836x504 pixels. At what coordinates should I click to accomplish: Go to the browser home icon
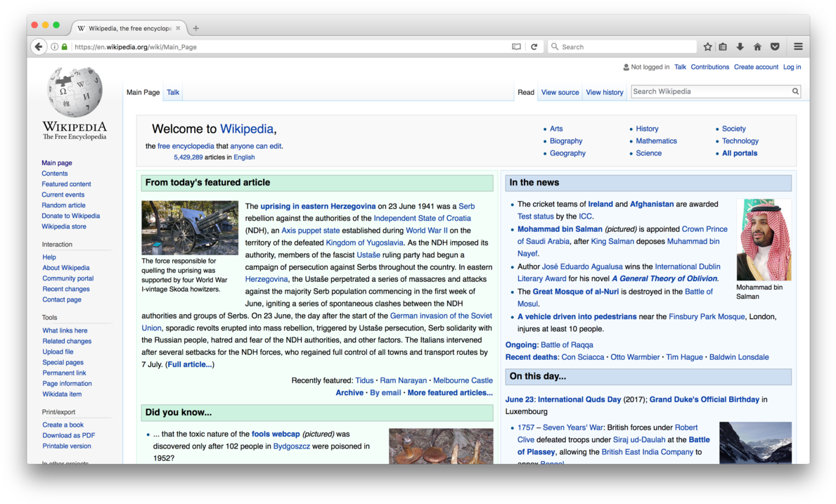[757, 47]
